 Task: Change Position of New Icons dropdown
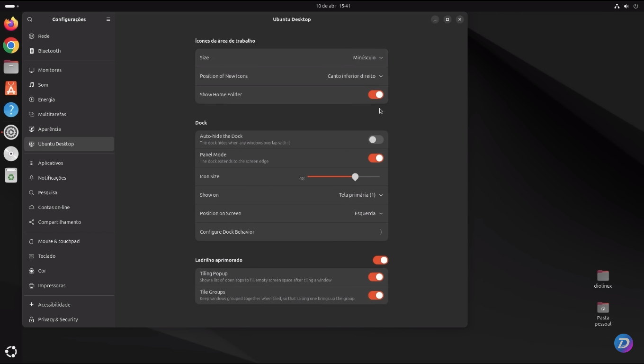pos(355,76)
